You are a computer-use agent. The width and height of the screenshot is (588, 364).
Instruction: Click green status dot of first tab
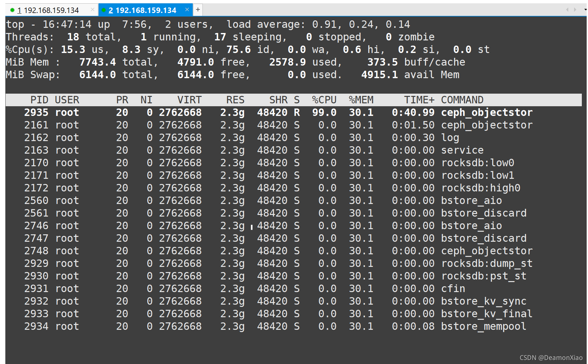click(12, 10)
